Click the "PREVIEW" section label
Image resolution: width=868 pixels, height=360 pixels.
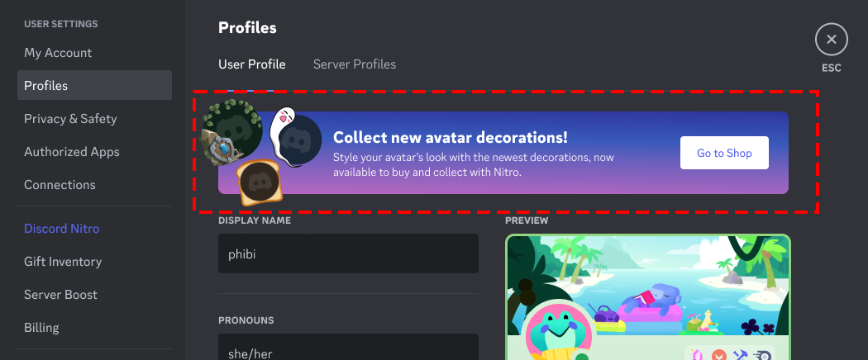click(x=527, y=220)
